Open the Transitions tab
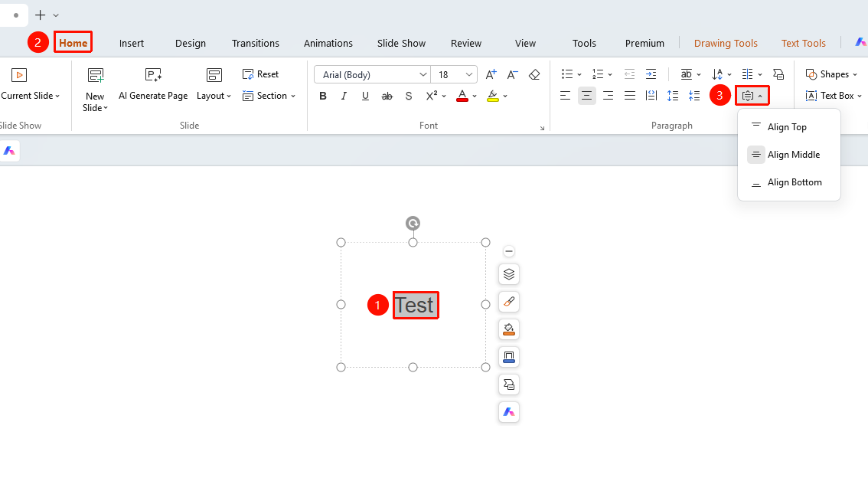 [255, 43]
